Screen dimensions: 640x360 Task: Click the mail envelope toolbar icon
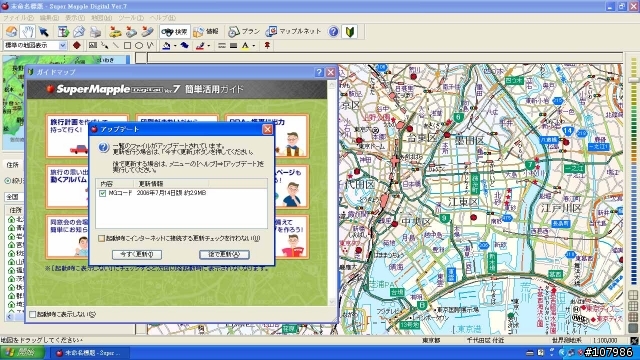pos(79,31)
